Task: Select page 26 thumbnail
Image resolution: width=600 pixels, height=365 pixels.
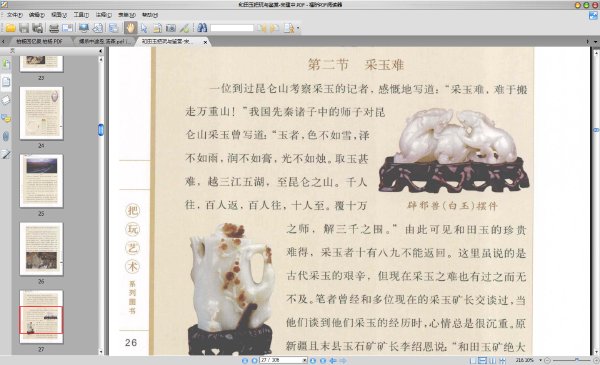Action: click(x=41, y=249)
